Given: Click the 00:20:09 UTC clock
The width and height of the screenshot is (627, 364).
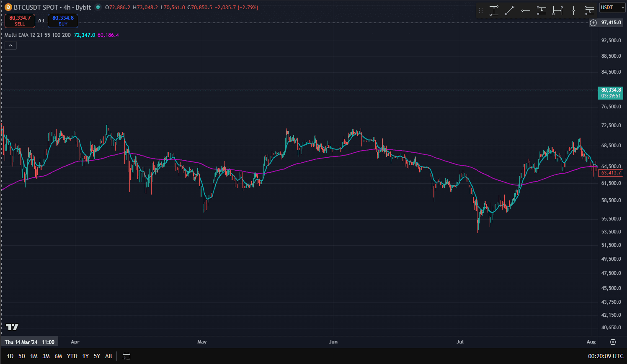Looking at the screenshot, I should click(606, 356).
